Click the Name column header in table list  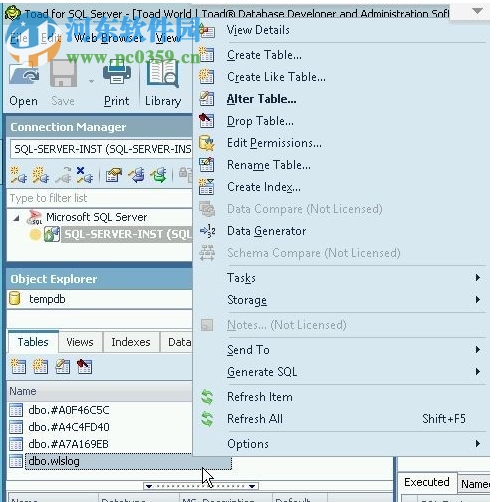(100, 391)
